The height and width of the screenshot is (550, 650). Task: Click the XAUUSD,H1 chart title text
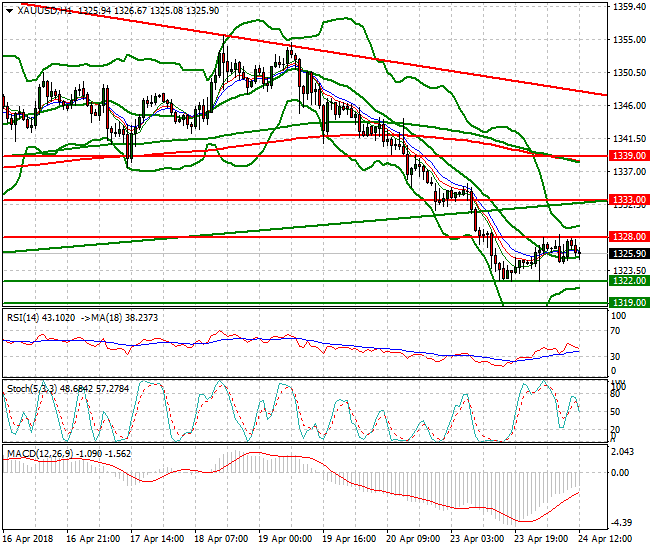(x=45, y=11)
